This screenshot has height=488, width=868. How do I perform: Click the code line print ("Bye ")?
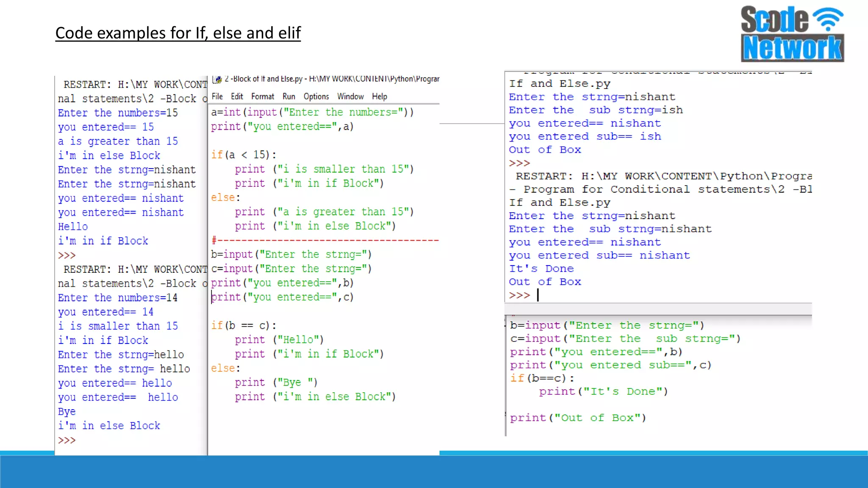click(276, 383)
